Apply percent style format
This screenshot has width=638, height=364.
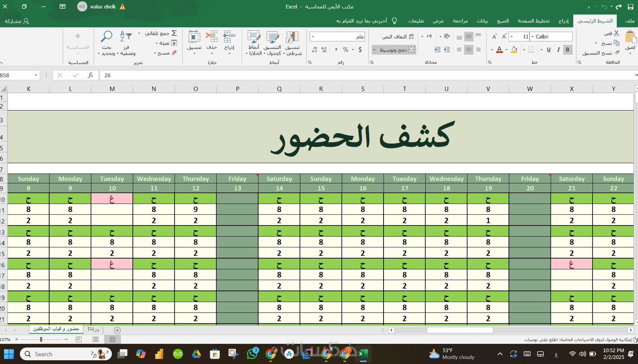pyautogui.click(x=346, y=50)
